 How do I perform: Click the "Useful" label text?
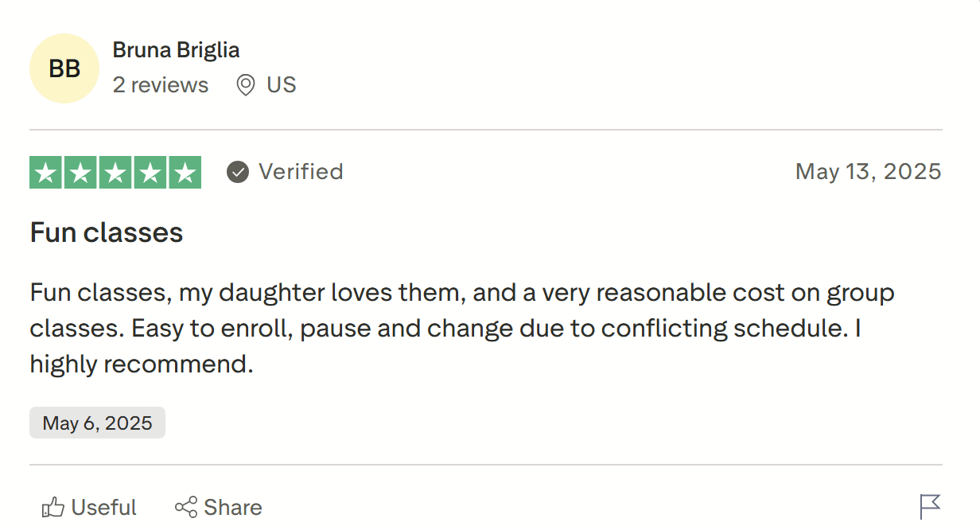tap(103, 508)
